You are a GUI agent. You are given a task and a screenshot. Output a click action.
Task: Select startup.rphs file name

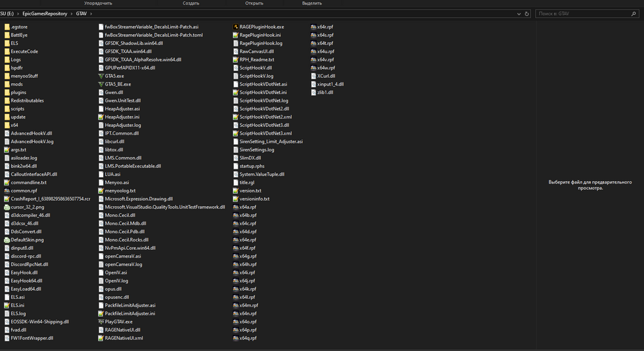(252, 166)
